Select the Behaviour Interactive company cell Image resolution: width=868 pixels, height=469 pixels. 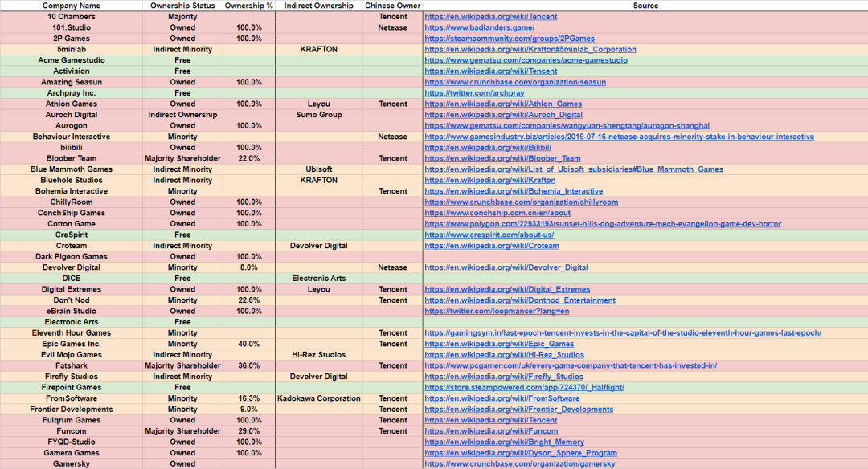click(72, 137)
